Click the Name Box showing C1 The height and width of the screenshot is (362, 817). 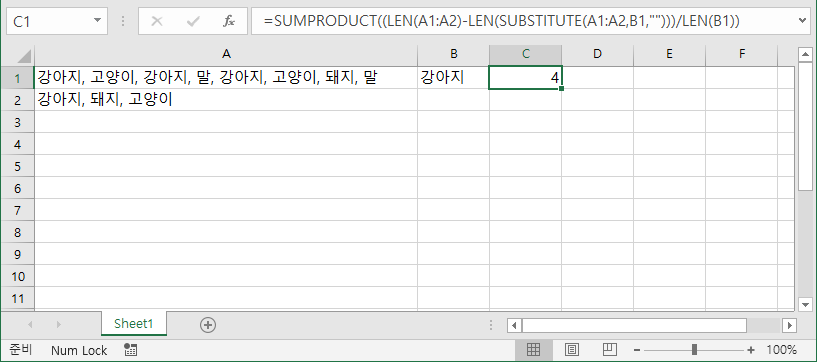click(51, 21)
